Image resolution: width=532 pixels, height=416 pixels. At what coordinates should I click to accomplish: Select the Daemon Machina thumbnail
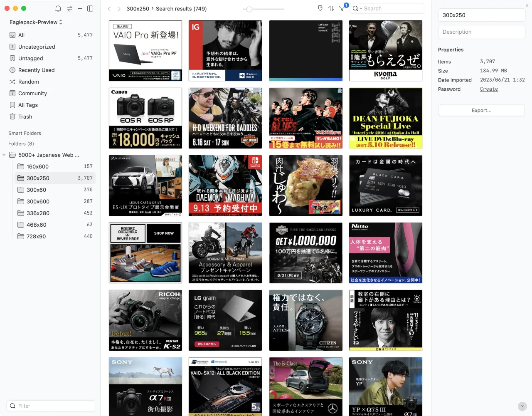coord(225,186)
